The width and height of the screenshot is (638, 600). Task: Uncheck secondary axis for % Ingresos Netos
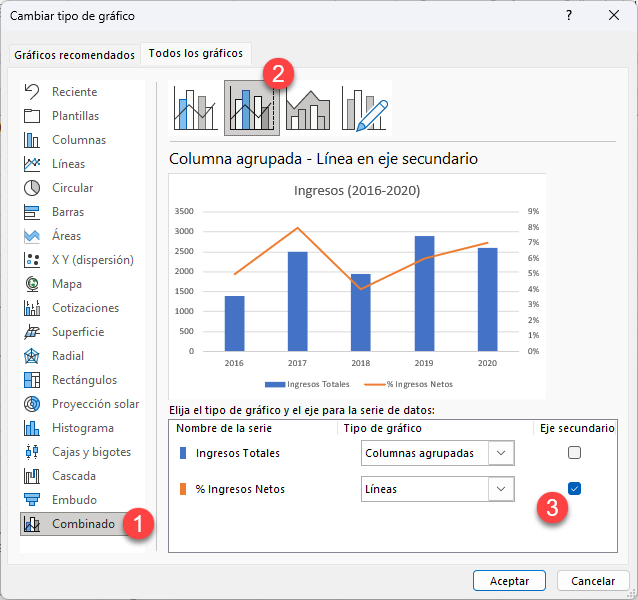pyautogui.click(x=574, y=488)
